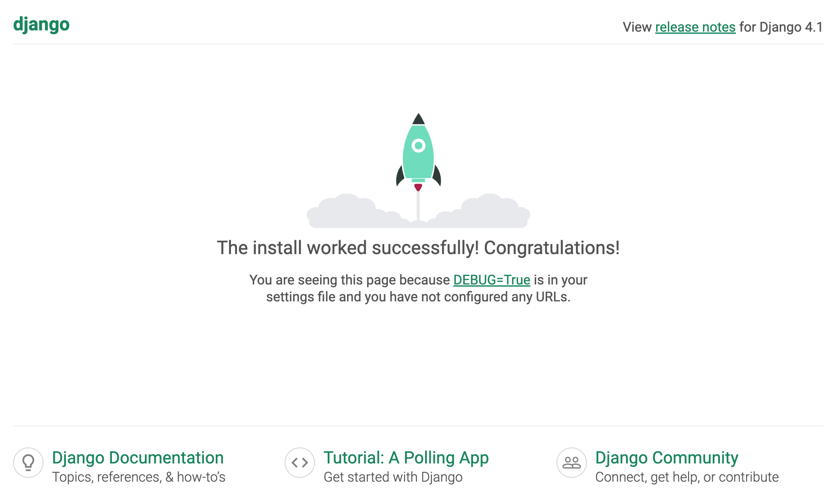The height and width of the screenshot is (504, 836).
Task: Open Django Documentation link
Action: point(138,458)
